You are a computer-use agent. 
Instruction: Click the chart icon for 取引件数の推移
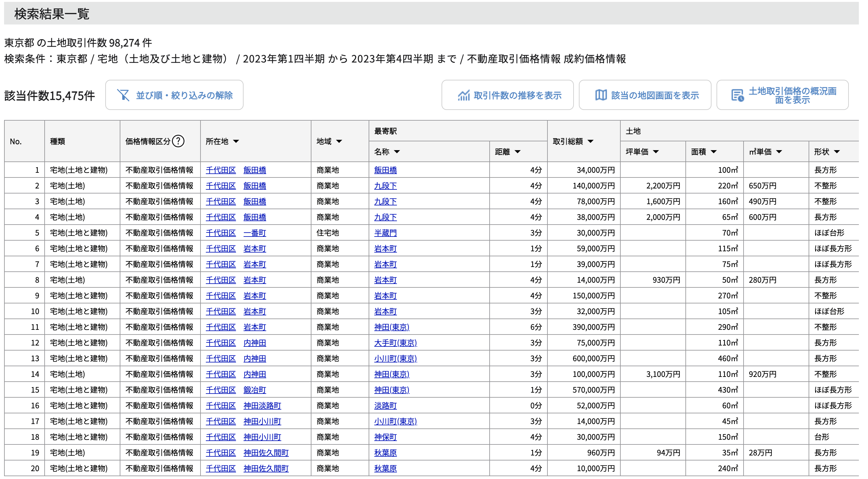click(x=464, y=96)
